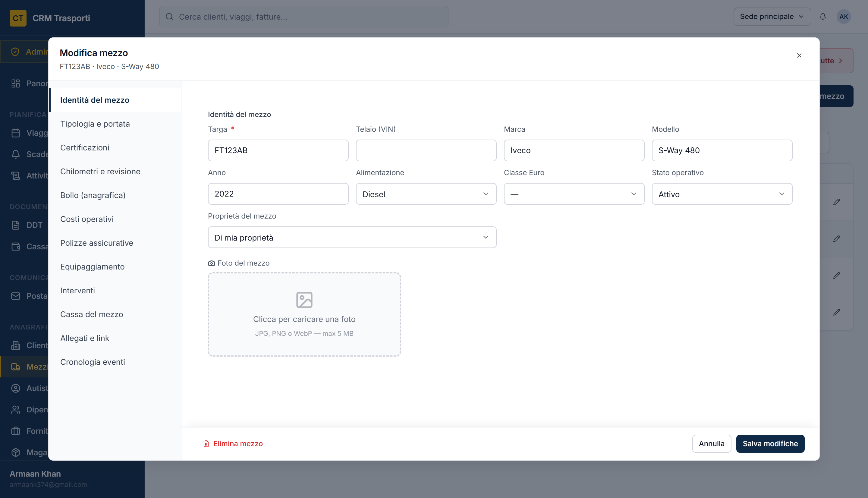Viewport: 868px width, 498px height.
Task: Open the AK user avatar menu
Action: [843, 16]
